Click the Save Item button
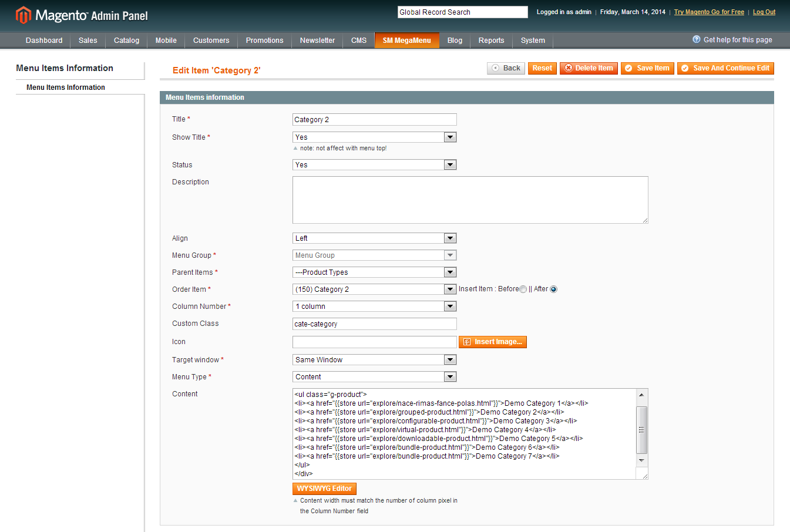The width and height of the screenshot is (790, 532). tap(647, 68)
